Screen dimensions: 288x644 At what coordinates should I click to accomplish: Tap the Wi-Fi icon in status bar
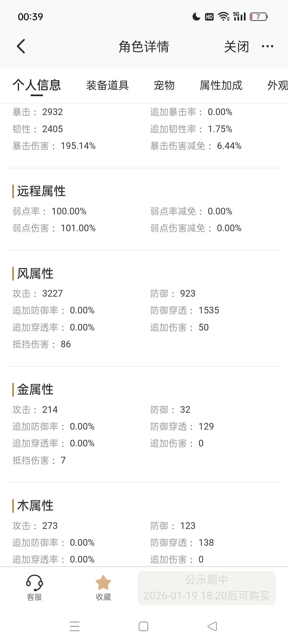223,17
